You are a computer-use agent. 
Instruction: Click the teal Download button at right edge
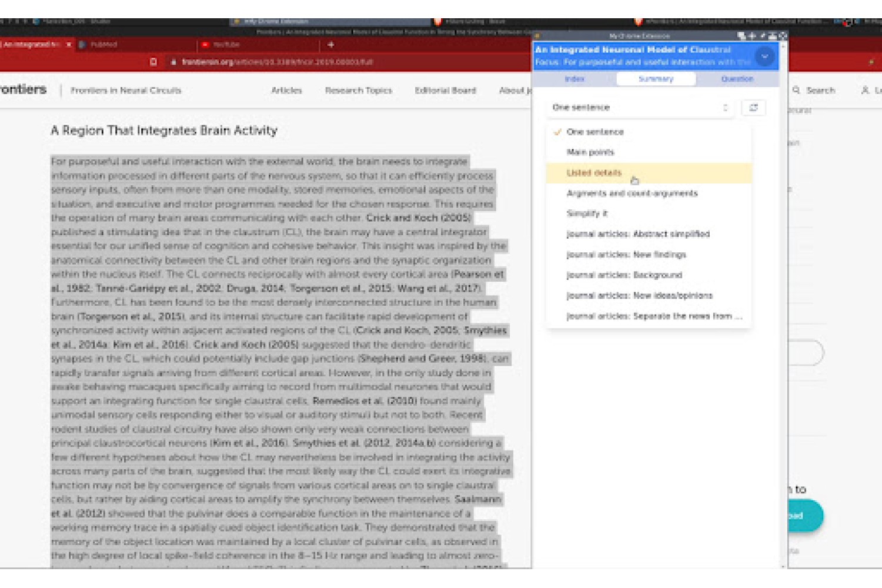pyautogui.click(x=806, y=516)
